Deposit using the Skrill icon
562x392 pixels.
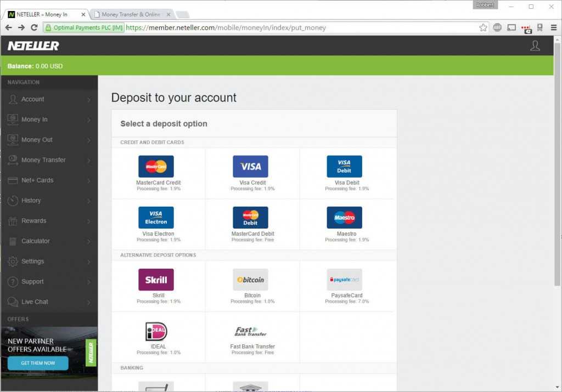[x=156, y=280]
